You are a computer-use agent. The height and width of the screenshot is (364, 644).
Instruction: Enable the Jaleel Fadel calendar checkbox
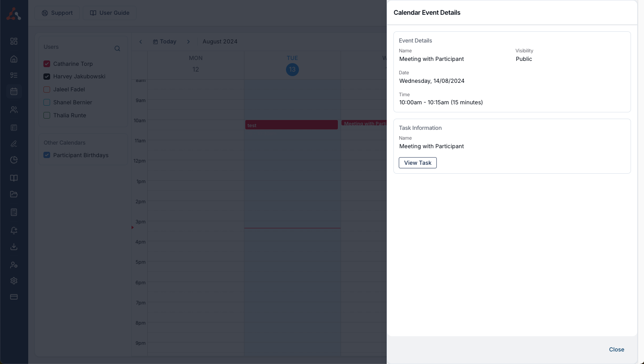(x=47, y=90)
